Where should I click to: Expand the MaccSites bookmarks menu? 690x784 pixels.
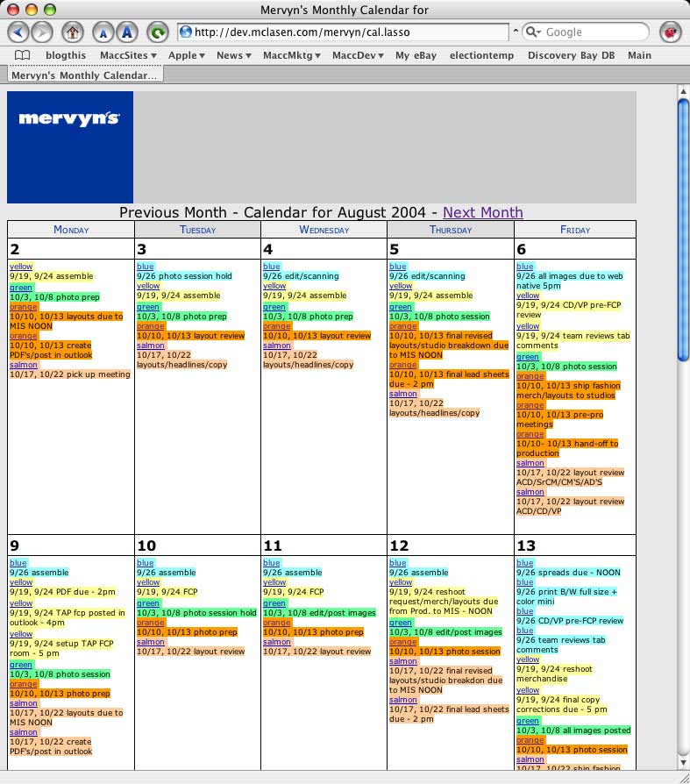tap(128, 55)
